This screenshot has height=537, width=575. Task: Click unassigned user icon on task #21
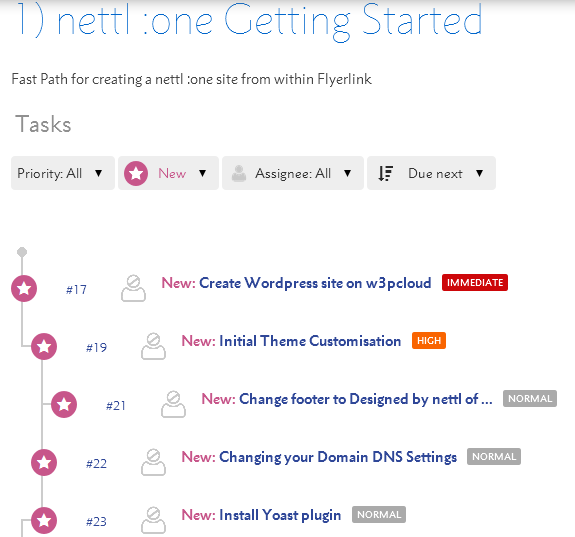coord(173,404)
